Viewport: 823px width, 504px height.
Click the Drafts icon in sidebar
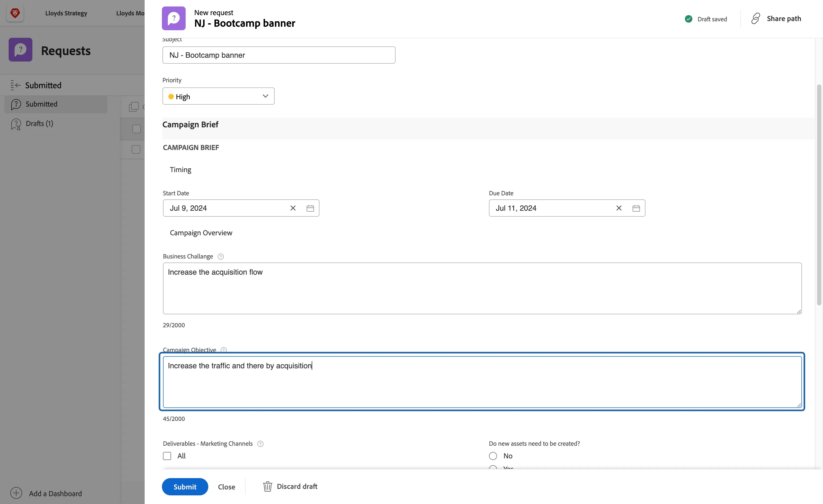(x=16, y=124)
